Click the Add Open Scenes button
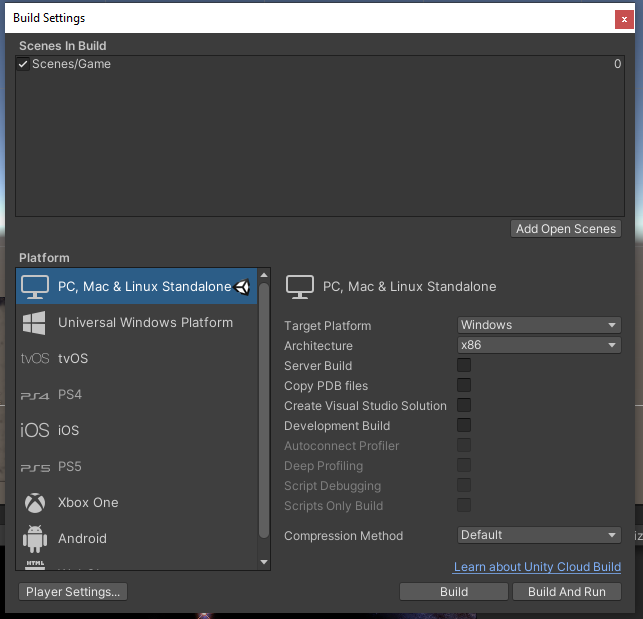Screen dimensions: 643x619 pos(566,229)
